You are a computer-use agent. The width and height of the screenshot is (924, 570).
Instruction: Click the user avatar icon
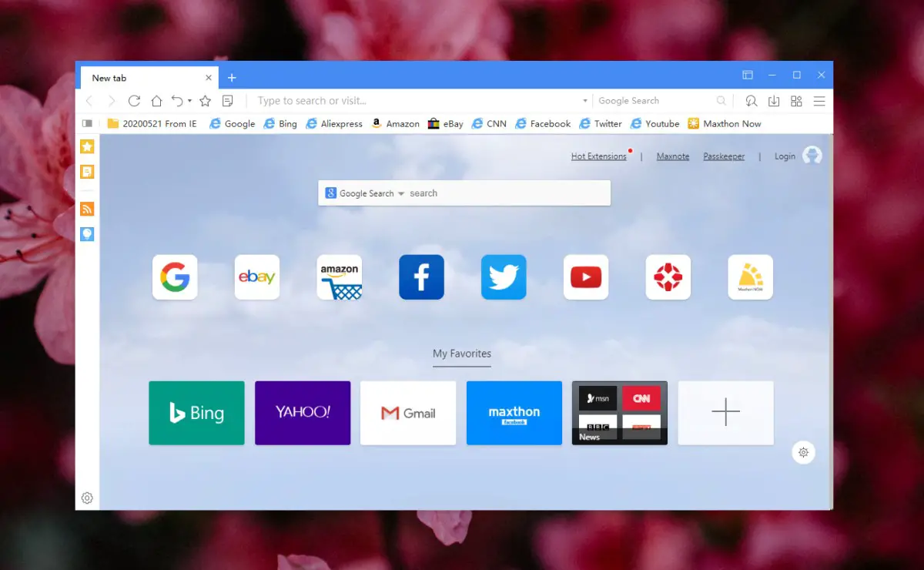812,156
